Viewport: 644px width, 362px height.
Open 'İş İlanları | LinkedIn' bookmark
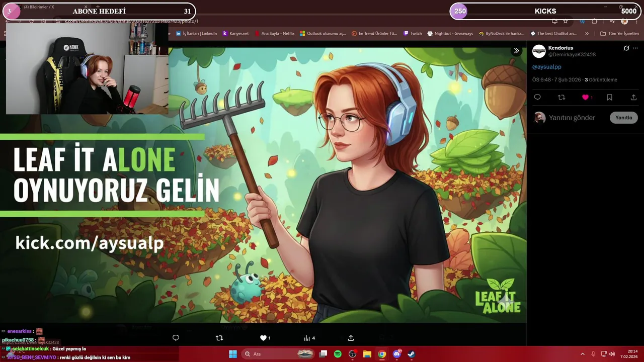coord(196,34)
